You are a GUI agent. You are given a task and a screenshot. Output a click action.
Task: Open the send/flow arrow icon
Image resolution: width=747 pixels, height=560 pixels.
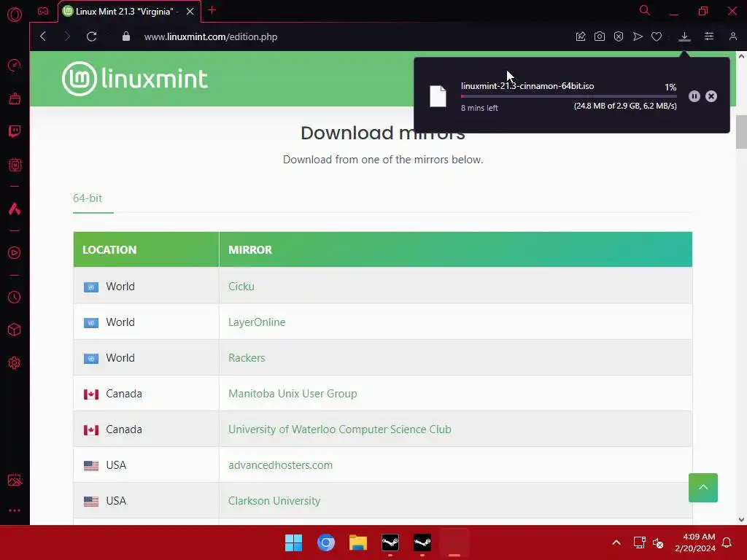point(638,36)
